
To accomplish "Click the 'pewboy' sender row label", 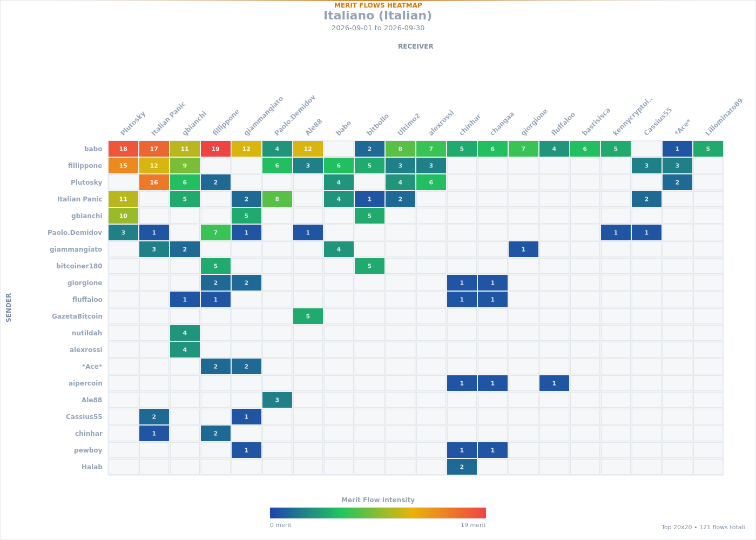I will pyautogui.click(x=88, y=450).
